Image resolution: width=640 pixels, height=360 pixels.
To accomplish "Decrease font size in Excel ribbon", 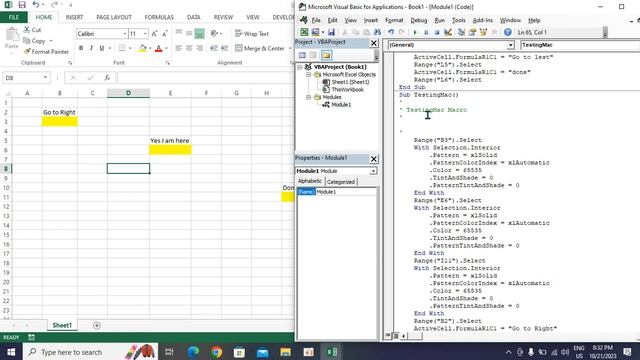I will (164, 34).
